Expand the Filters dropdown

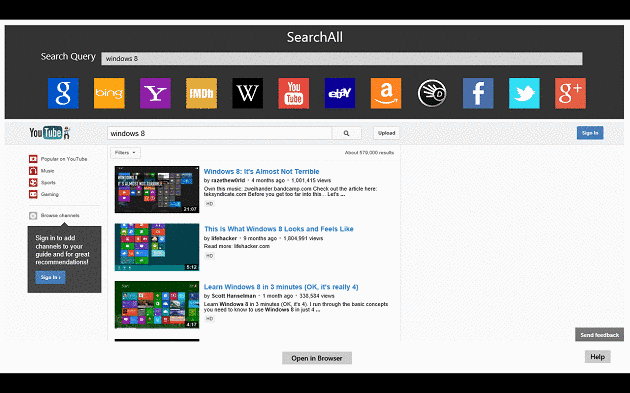pos(125,153)
